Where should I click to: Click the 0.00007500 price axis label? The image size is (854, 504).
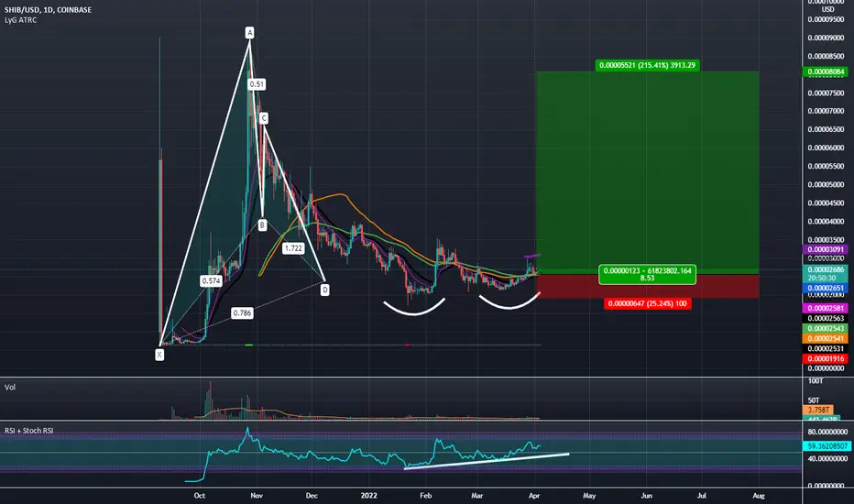[x=826, y=93]
